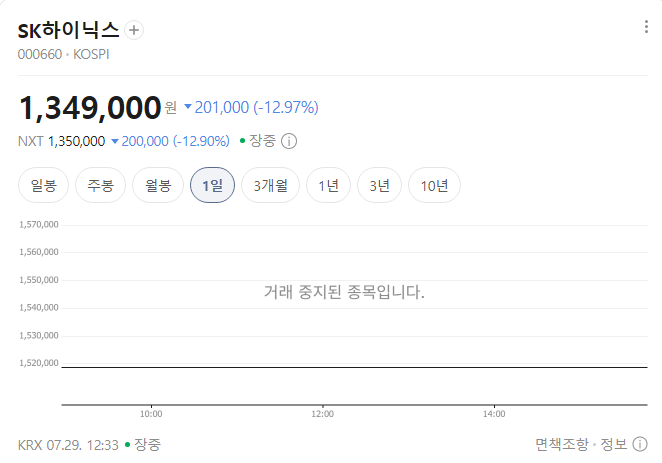Click the main price 1,349,000
Image resolution: width=662 pixels, height=463 pixels.
[x=90, y=108]
